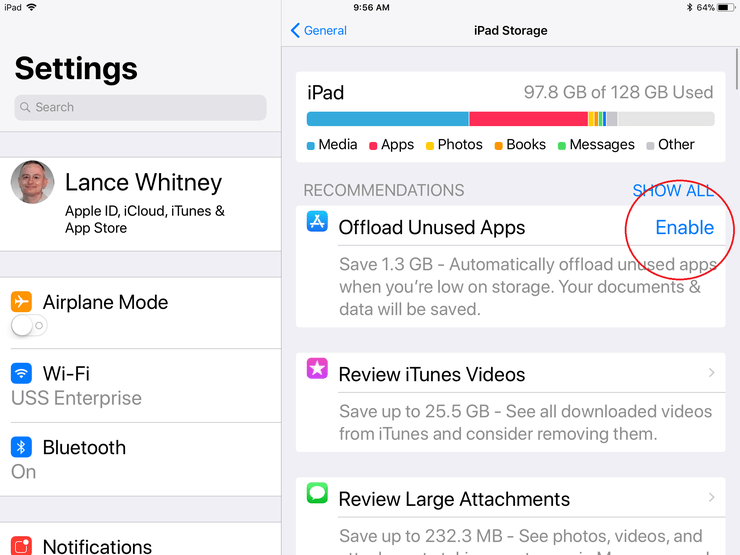Tap the 'Save 1.3 GB' offload description
Viewport: 740px width, 555px height.
coord(528,287)
